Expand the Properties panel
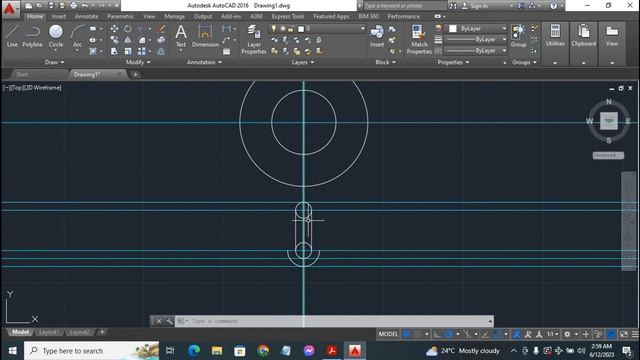The image size is (640, 360). point(453,62)
